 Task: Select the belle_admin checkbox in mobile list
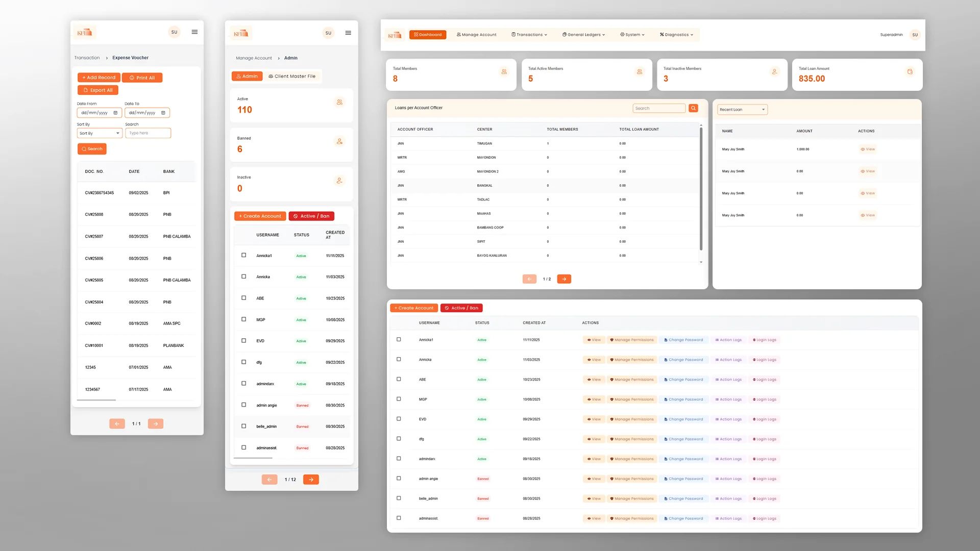(x=243, y=426)
